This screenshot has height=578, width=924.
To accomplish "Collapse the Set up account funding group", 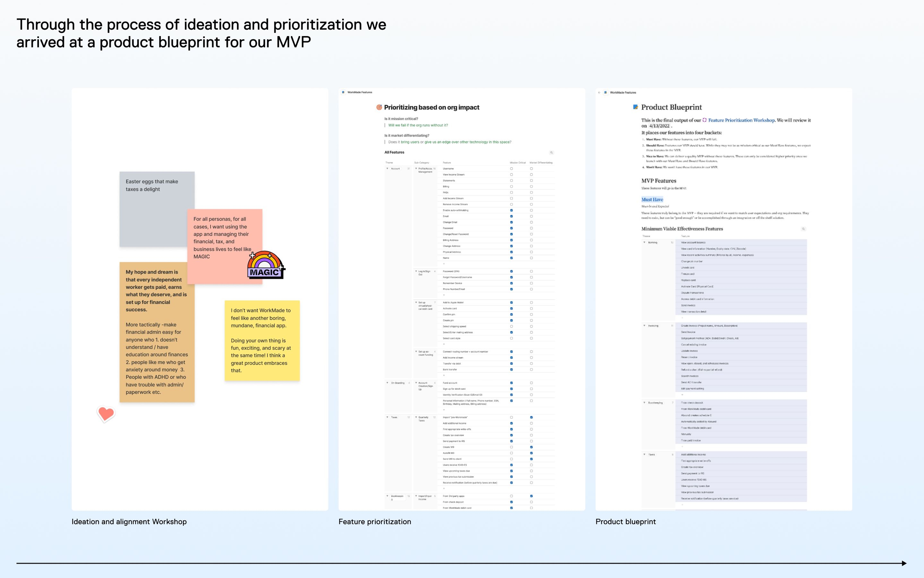I will point(416,352).
